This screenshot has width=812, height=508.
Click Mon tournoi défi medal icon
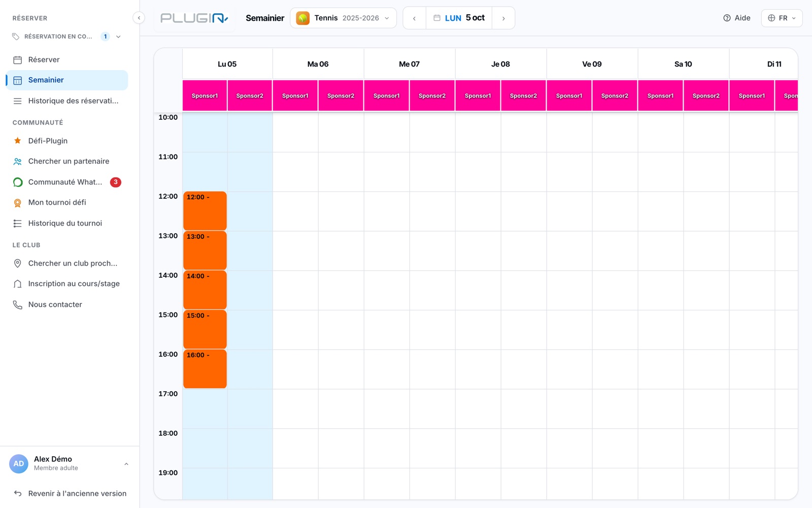click(17, 203)
